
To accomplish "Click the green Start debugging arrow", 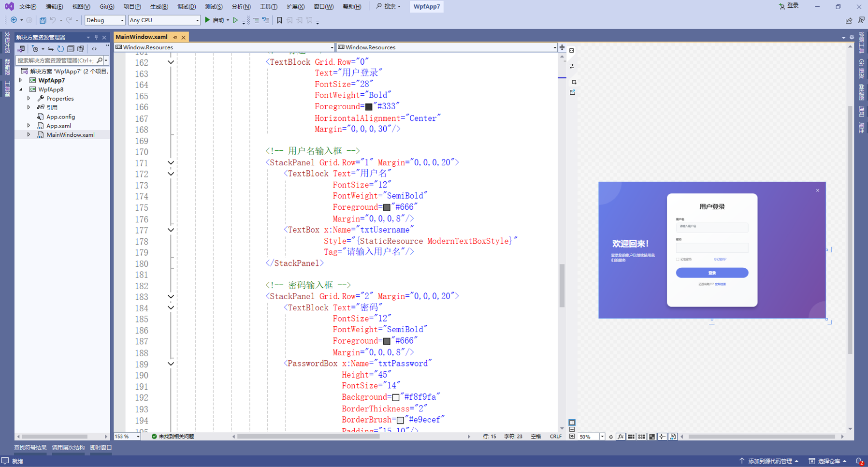I will (207, 20).
